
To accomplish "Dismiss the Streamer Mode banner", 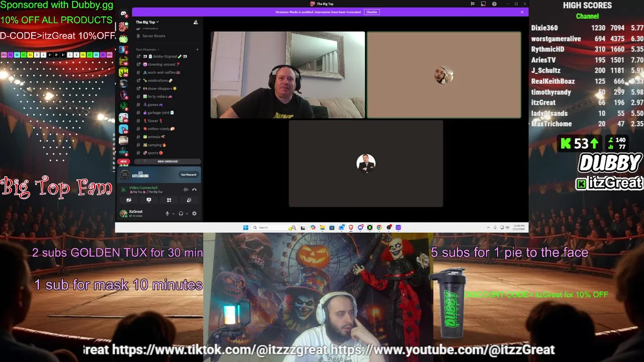I will (522, 12).
